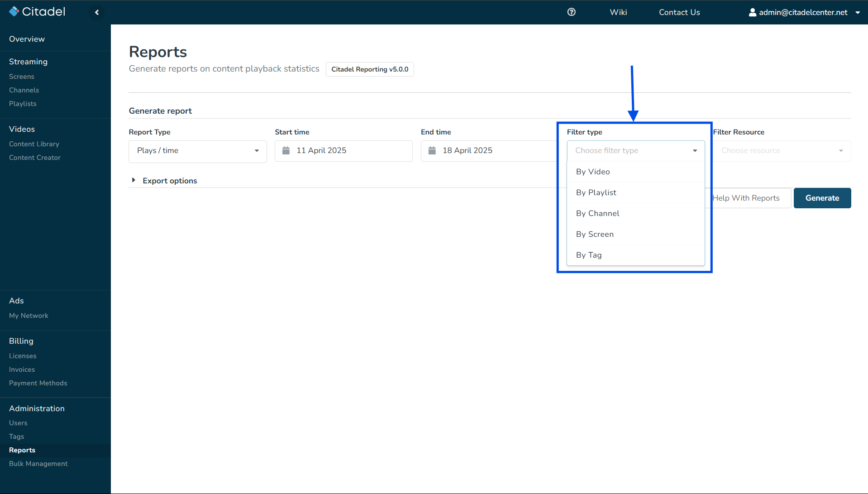Open Screens in the sidebar

(22, 77)
